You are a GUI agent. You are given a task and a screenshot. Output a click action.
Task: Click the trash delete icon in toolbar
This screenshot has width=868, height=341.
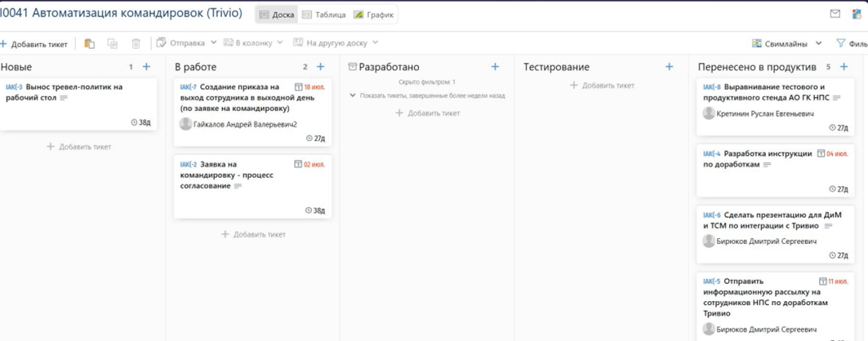136,43
